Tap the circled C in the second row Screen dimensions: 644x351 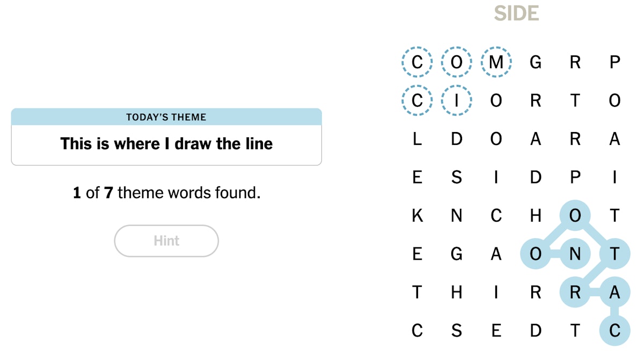point(417,100)
